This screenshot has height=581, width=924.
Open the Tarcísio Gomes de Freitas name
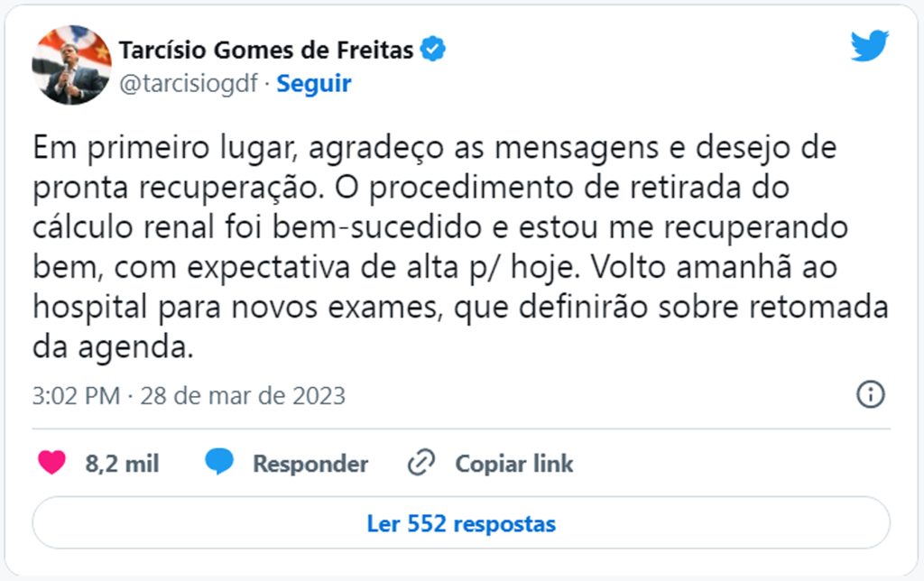coord(266,51)
